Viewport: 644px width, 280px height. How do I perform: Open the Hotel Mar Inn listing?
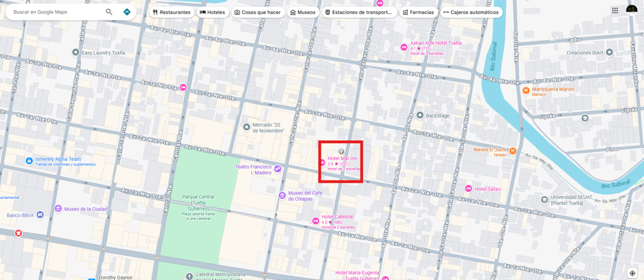(x=342, y=159)
